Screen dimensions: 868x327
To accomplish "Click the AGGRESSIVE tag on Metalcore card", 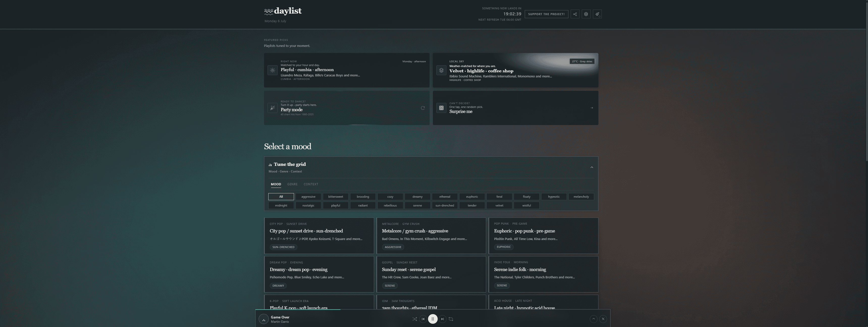I will pos(393,247).
